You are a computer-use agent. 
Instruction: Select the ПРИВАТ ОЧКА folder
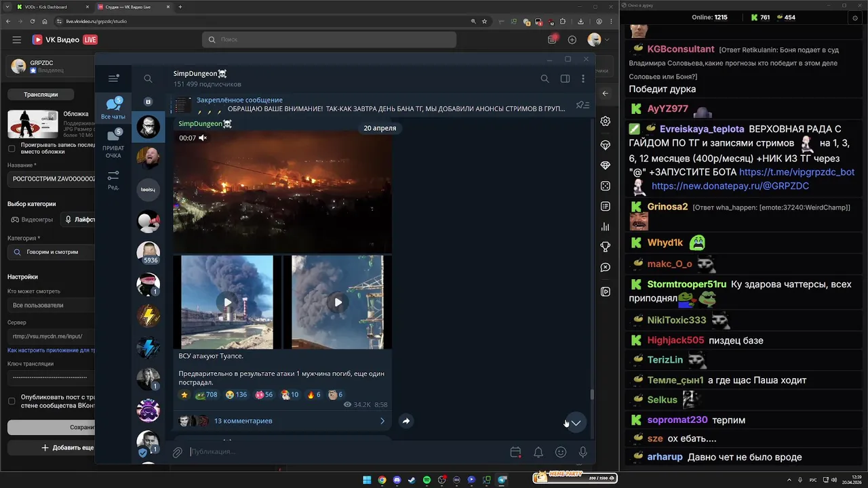[x=113, y=144]
